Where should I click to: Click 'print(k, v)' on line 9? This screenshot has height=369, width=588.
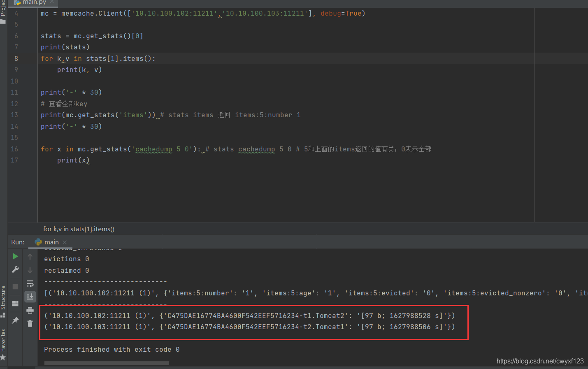(x=79, y=70)
